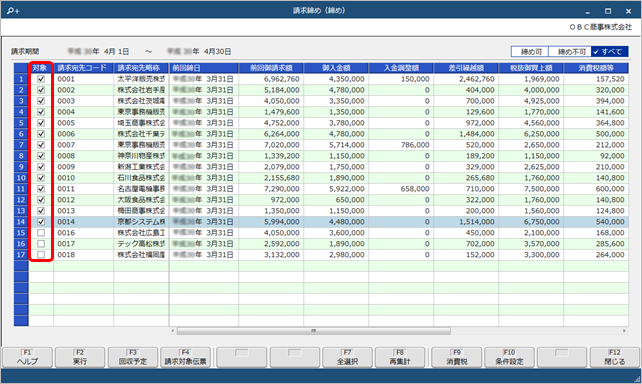Click F9 消費税 button
Viewport: 642px width, 384px height.
coord(457,357)
